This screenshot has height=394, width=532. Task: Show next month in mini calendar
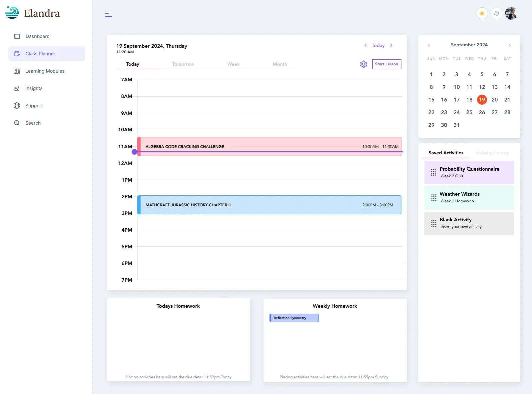(x=509, y=45)
